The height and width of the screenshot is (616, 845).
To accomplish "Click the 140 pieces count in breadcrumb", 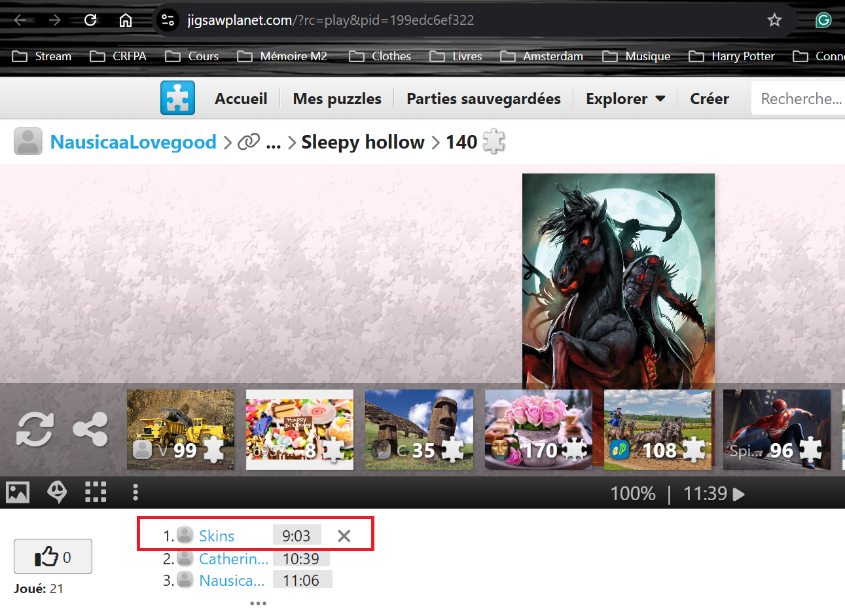I will [461, 142].
